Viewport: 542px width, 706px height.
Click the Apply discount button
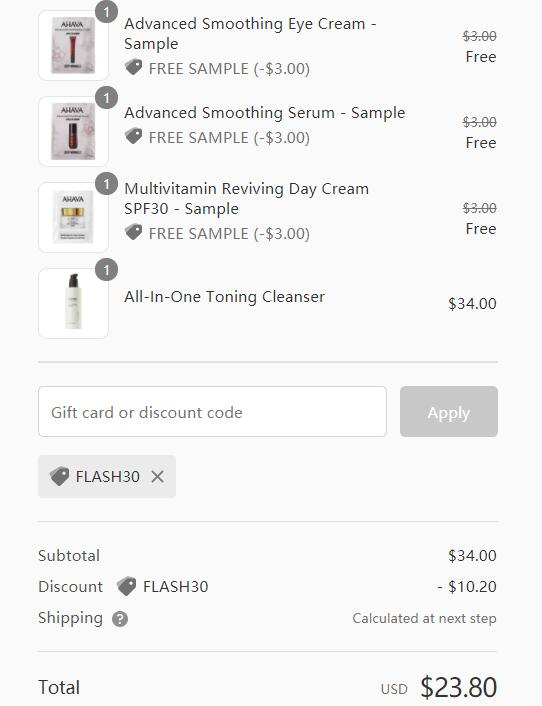point(449,412)
